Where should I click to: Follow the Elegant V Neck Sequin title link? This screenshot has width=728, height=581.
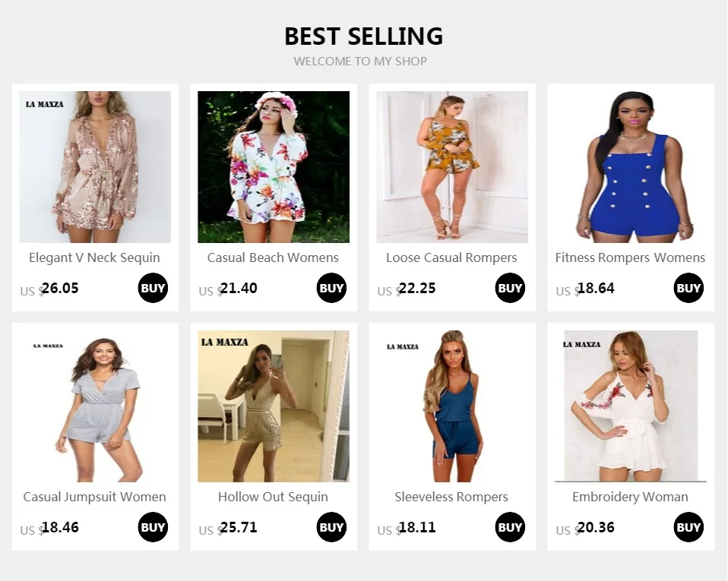pos(94,257)
